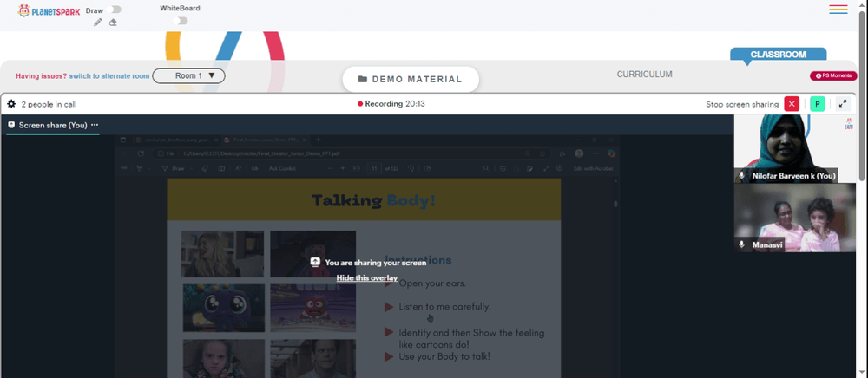This screenshot has width=868, height=378.
Task: Click 'Use your Body to talk!' text
Action: 444,356
